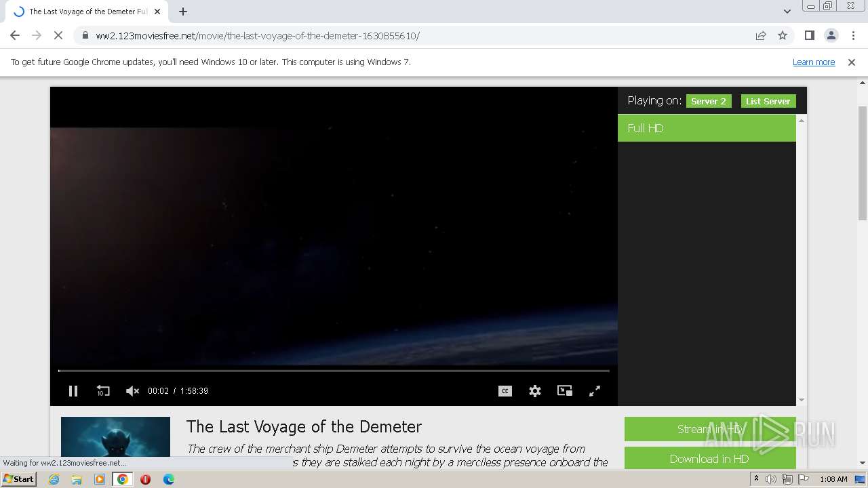Bookmark this tab with star

783,35
